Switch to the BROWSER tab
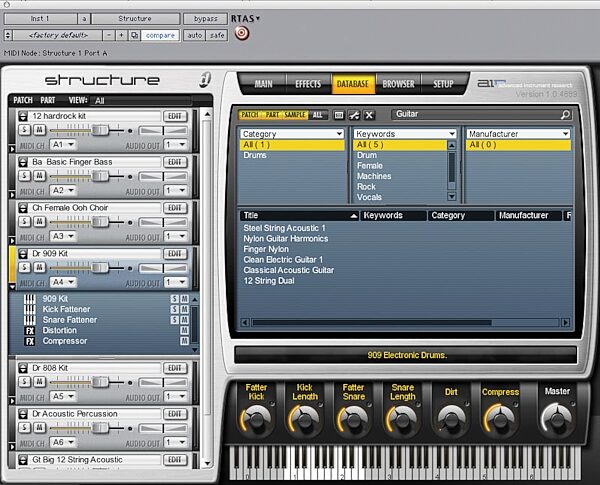Image resolution: width=600 pixels, height=485 pixels. coord(398,84)
